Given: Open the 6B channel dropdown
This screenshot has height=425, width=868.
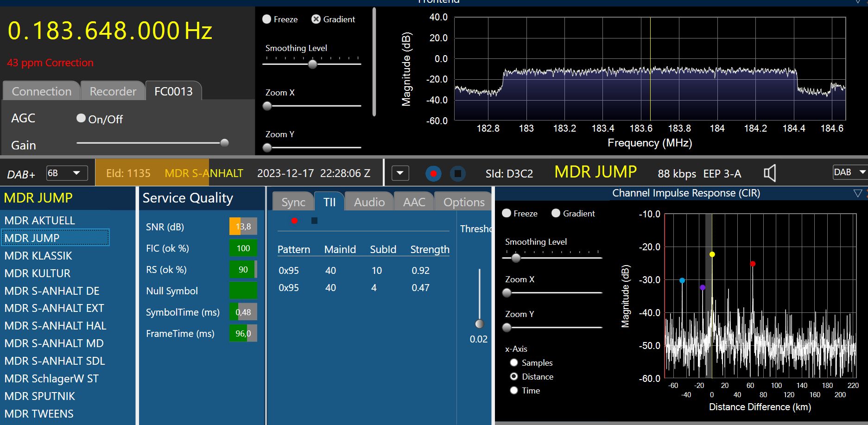Looking at the screenshot, I should point(67,173).
